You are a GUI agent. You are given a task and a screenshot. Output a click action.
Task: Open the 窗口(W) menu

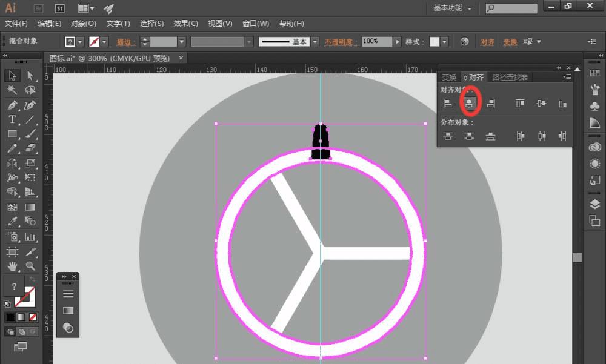pos(256,24)
